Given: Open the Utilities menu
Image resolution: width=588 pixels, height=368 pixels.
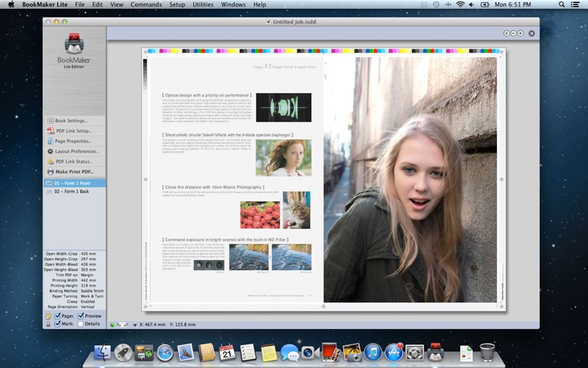Looking at the screenshot, I should pyautogui.click(x=203, y=4).
